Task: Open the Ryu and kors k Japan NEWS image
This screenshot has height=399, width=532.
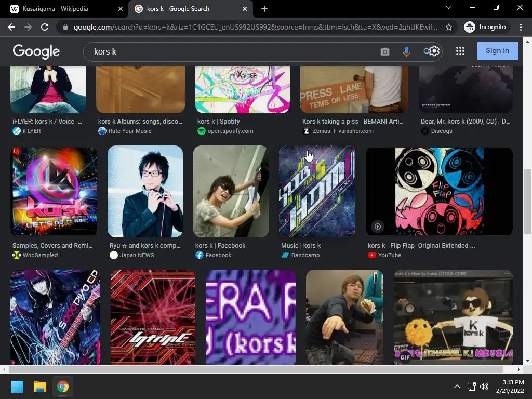Action: click(145, 191)
